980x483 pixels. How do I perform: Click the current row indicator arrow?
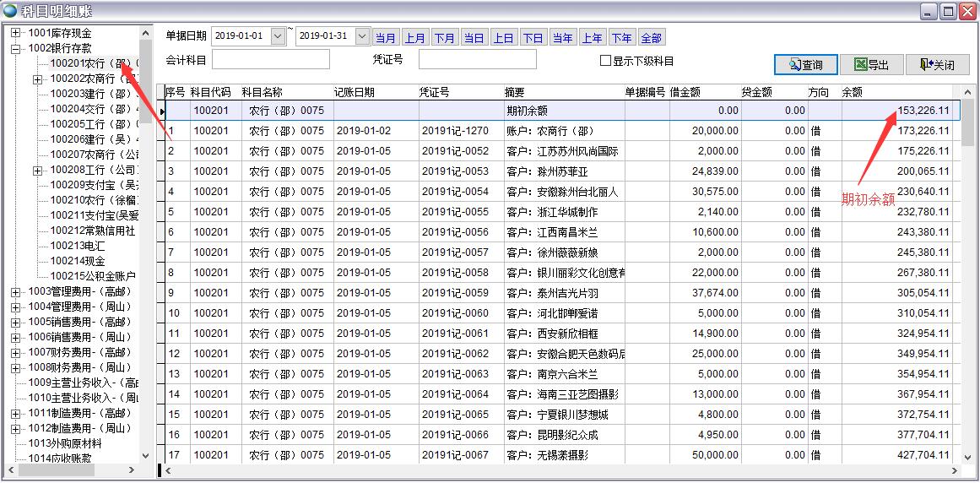(x=161, y=111)
